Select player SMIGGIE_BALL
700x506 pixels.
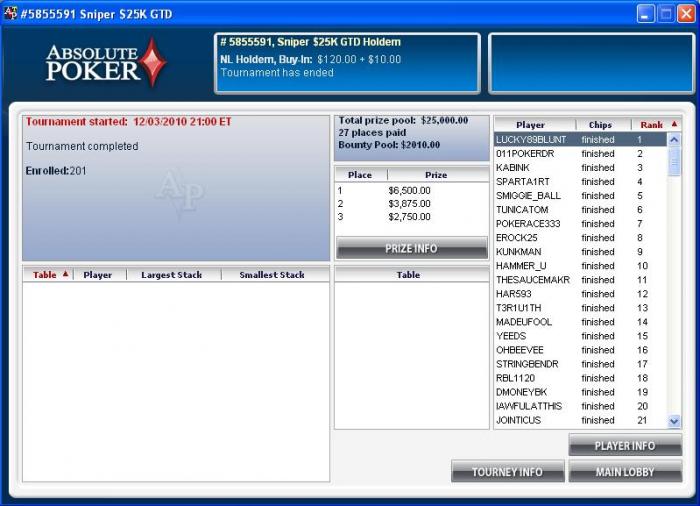coord(580,196)
